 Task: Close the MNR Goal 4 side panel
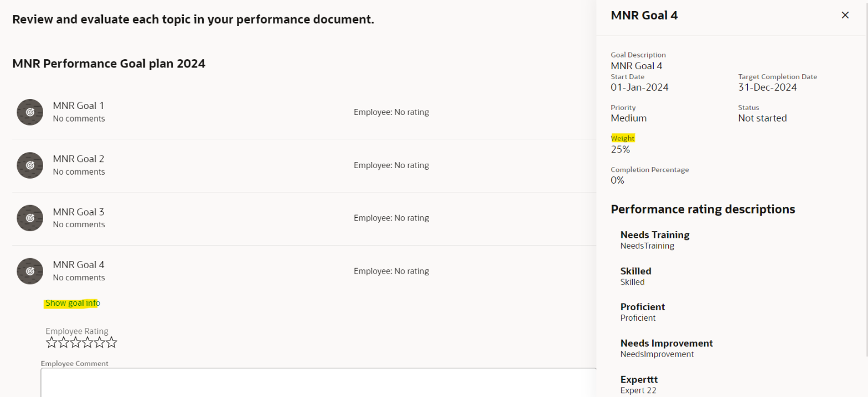845,15
